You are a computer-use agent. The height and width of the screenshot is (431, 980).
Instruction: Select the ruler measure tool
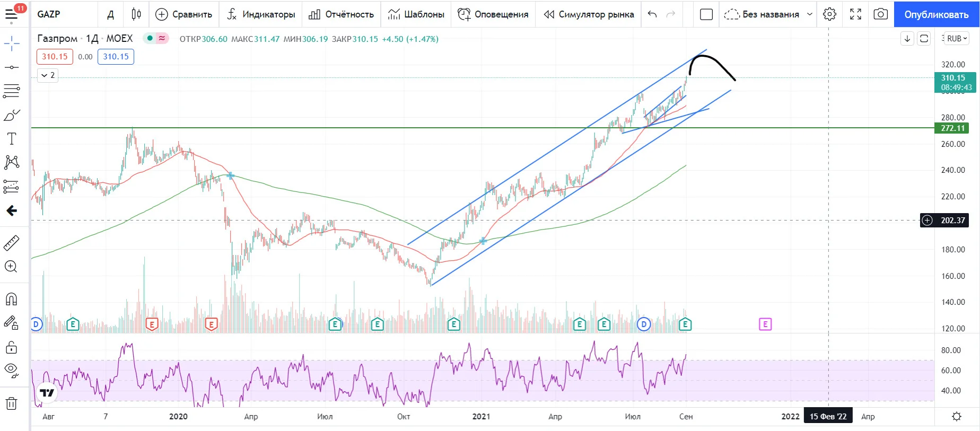(12, 243)
